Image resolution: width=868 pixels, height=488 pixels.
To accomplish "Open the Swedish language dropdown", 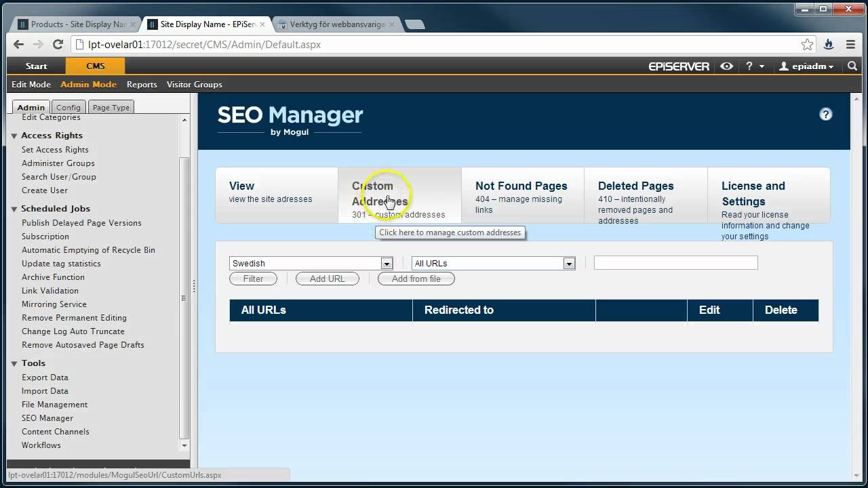I will pos(311,264).
